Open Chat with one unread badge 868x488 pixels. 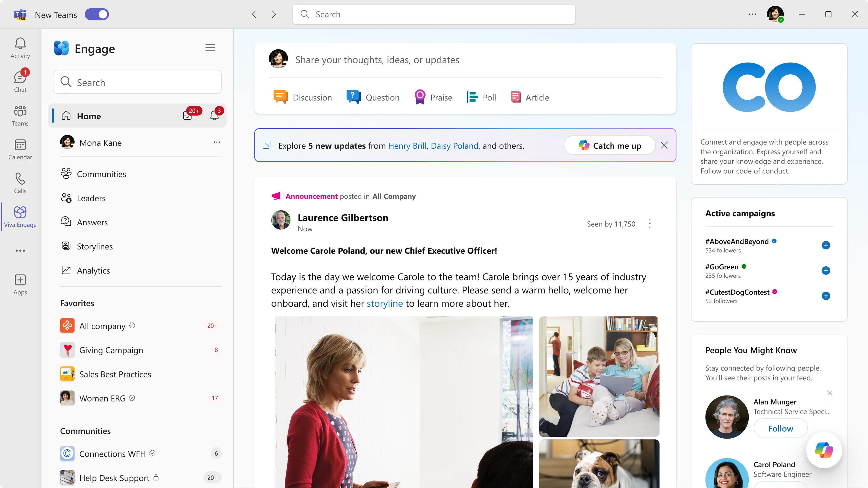coord(20,81)
